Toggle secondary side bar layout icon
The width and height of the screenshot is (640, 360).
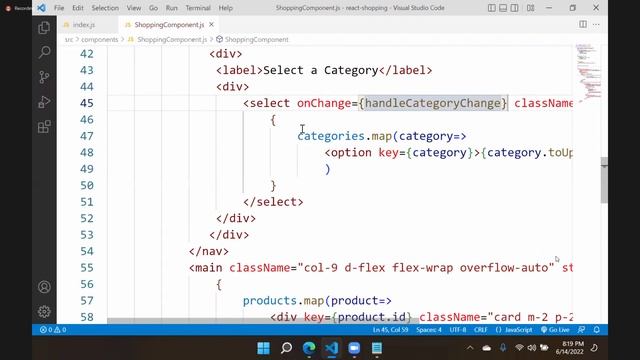click(514, 8)
